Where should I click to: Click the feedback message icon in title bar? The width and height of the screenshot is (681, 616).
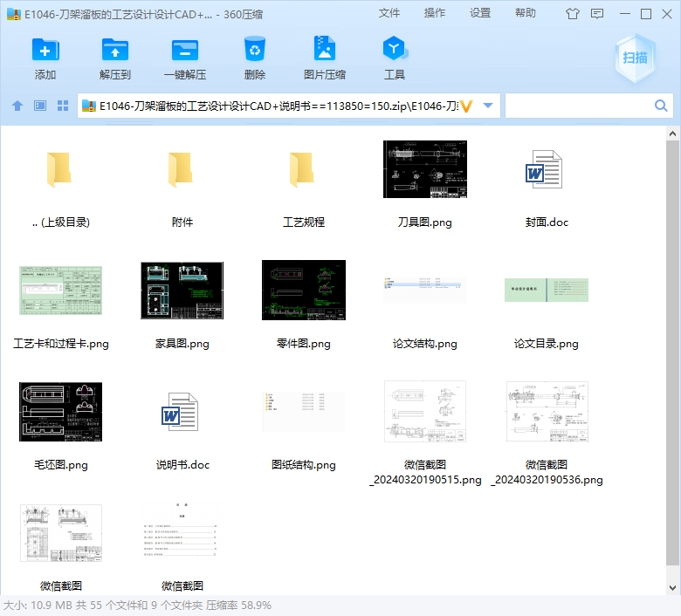[x=597, y=14]
